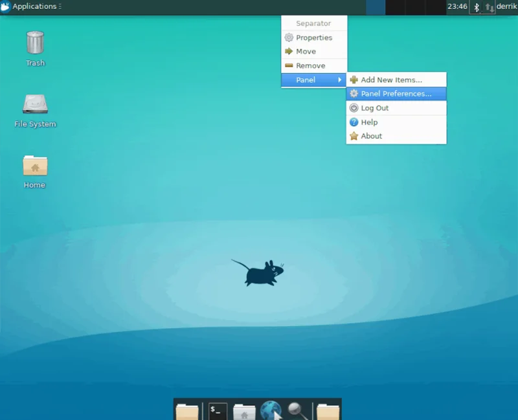Open the dock folder right of magnifier
The height and width of the screenshot is (420, 518).
[328, 412]
